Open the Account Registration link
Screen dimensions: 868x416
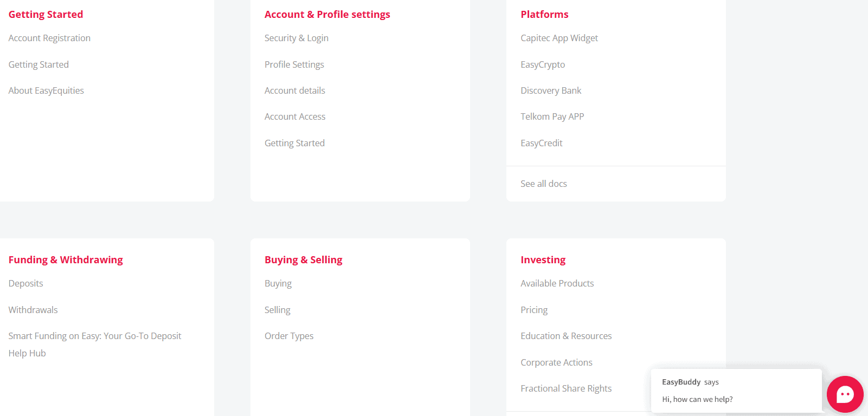(x=49, y=38)
